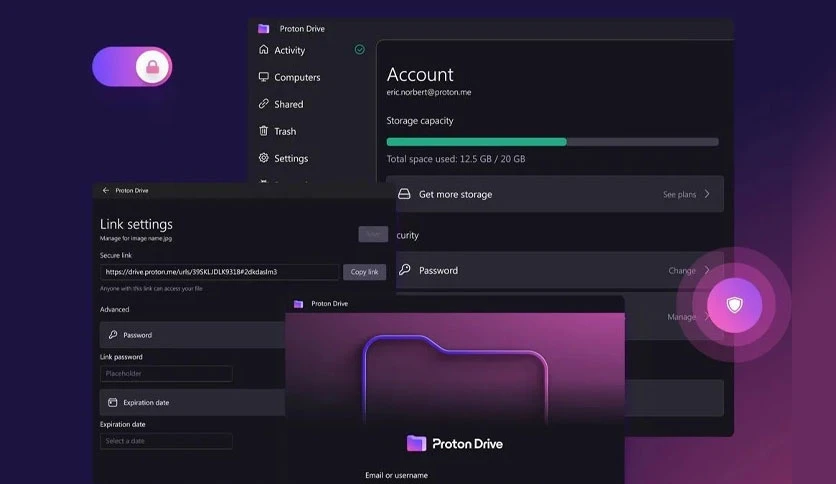Click the Select a date field

pyautogui.click(x=166, y=441)
